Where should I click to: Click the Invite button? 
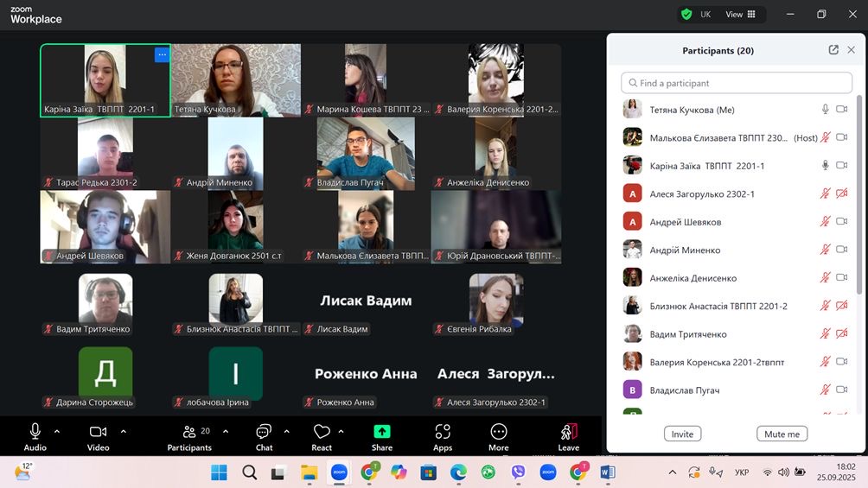click(682, 434)
